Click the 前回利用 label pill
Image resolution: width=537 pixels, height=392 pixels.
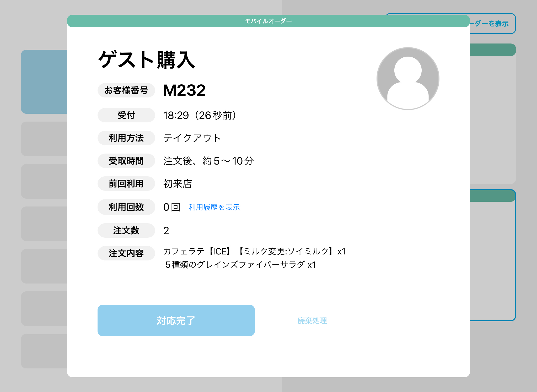(126, 184)
